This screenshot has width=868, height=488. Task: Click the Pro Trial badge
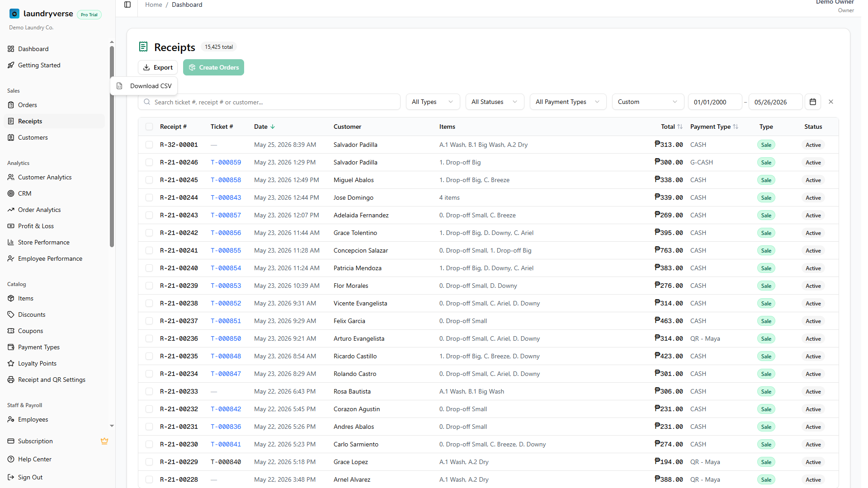89,14
